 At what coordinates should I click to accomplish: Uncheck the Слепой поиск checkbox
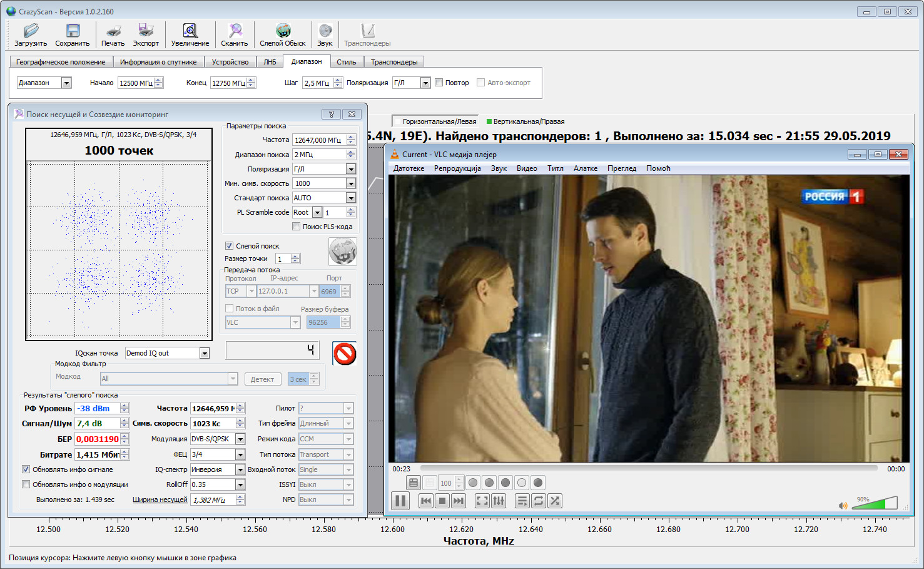tap(230, 246)
